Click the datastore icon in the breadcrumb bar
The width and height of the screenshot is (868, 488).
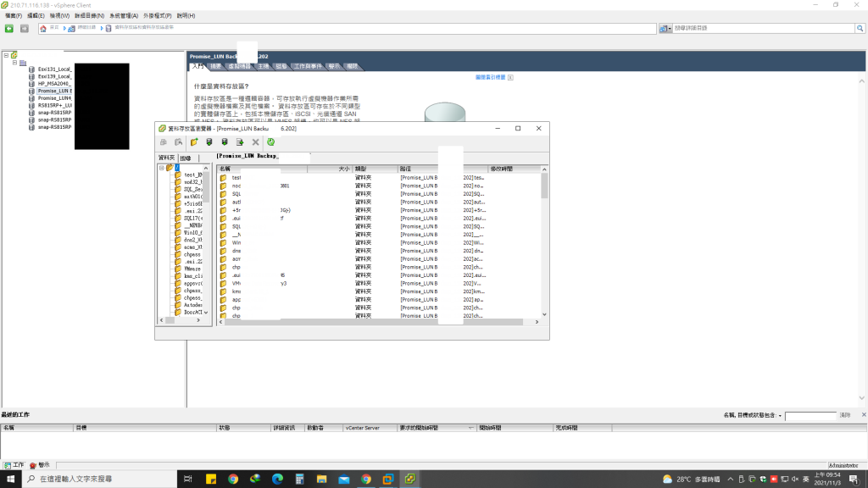click(x=108, y=28)
